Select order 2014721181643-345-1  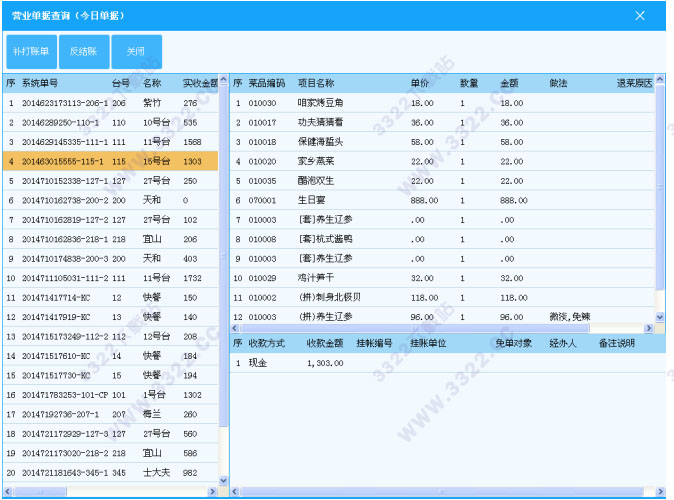coord(111,472)
